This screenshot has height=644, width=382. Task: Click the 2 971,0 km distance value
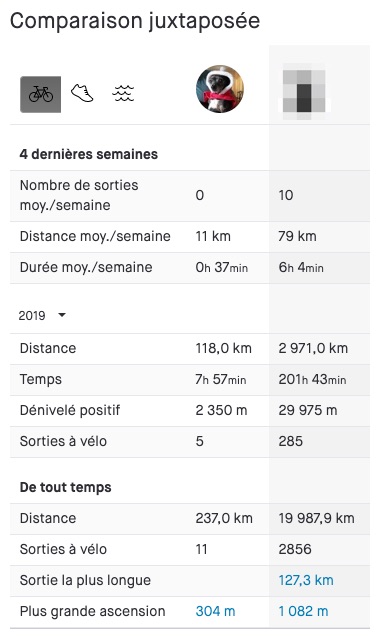tap(313, 348)
